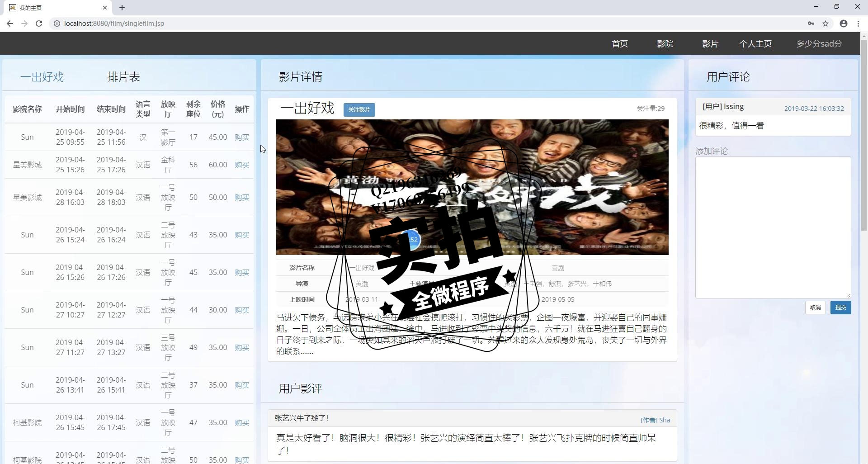Click the 关注影片 button

(x=359, y=110)
